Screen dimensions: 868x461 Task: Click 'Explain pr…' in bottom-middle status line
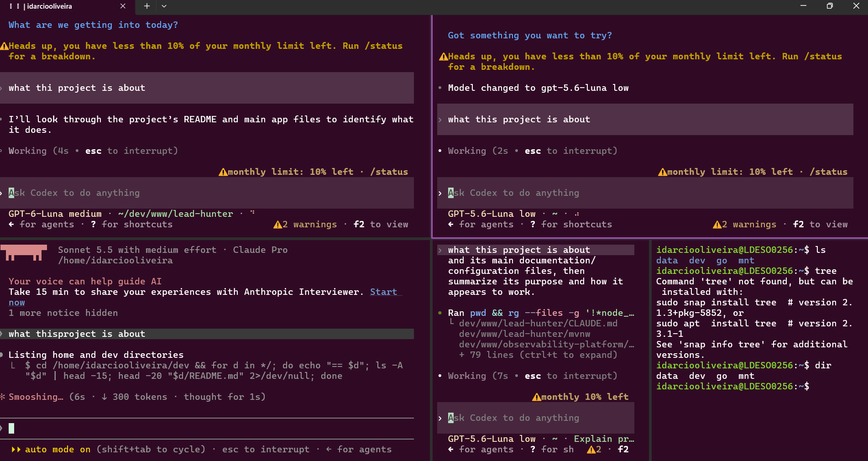pos(604,439)
